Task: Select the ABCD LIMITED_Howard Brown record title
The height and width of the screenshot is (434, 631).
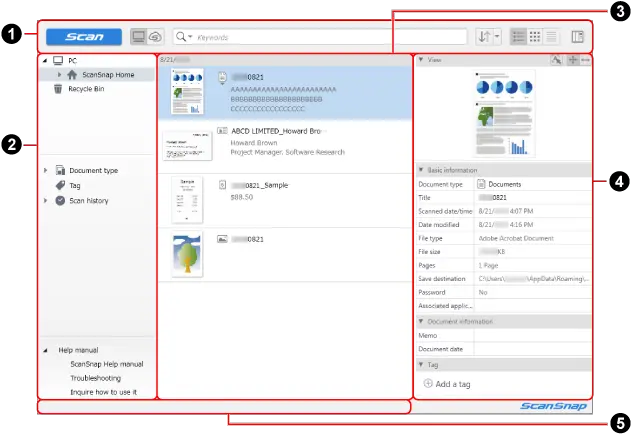Action: click(x=276, y=131)
